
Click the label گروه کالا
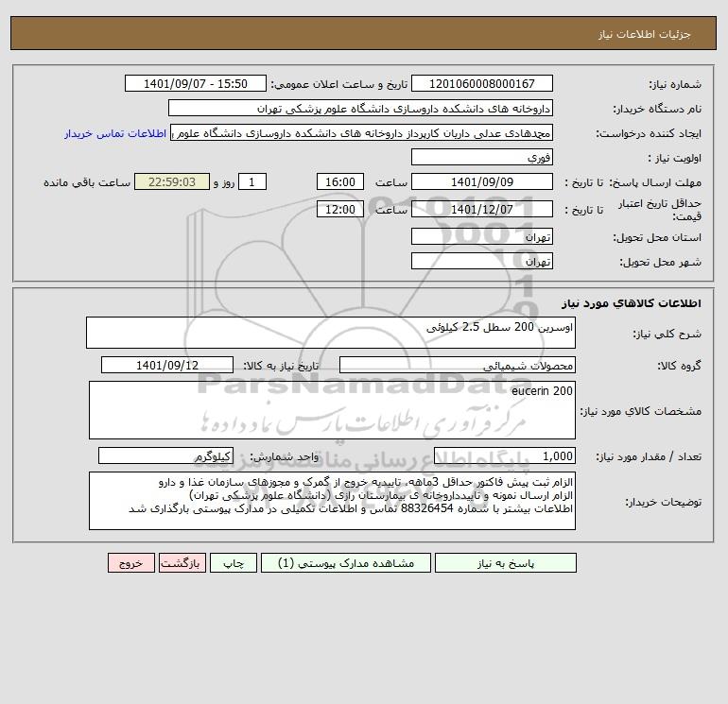[679, 366]
